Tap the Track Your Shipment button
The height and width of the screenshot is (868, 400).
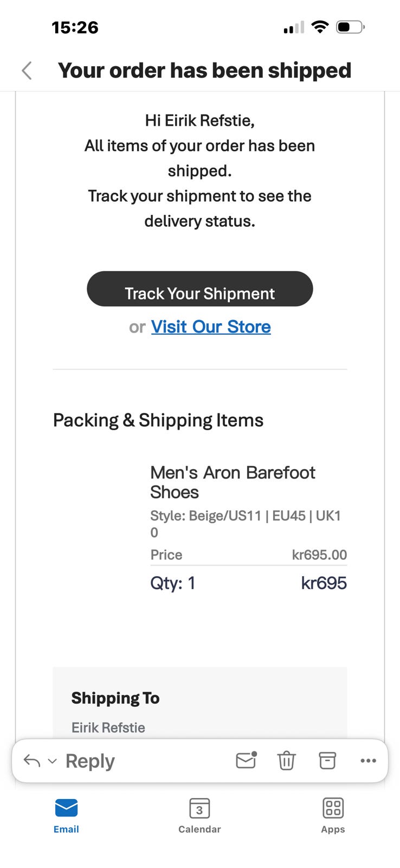click(x=200, y=289)
